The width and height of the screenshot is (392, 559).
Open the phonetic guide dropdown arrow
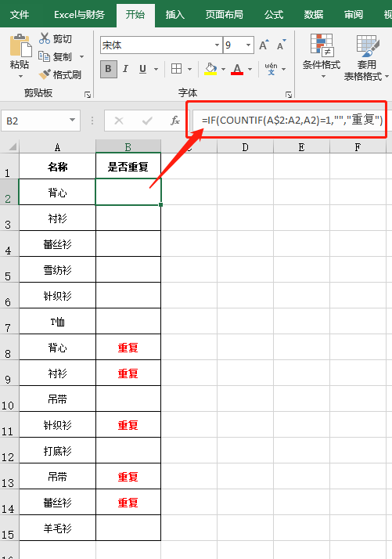coord(284,69)
